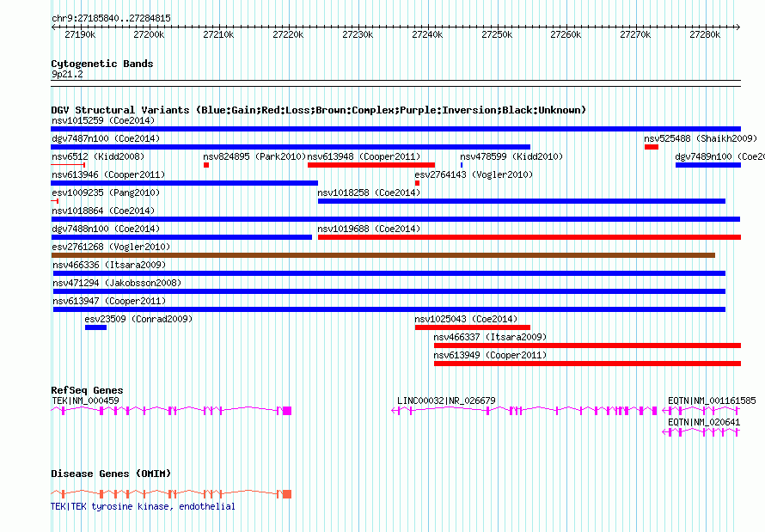Click the 27190k ruler position label
The width and height of the screenshot is (765, 532).
(x=80, y=34)
